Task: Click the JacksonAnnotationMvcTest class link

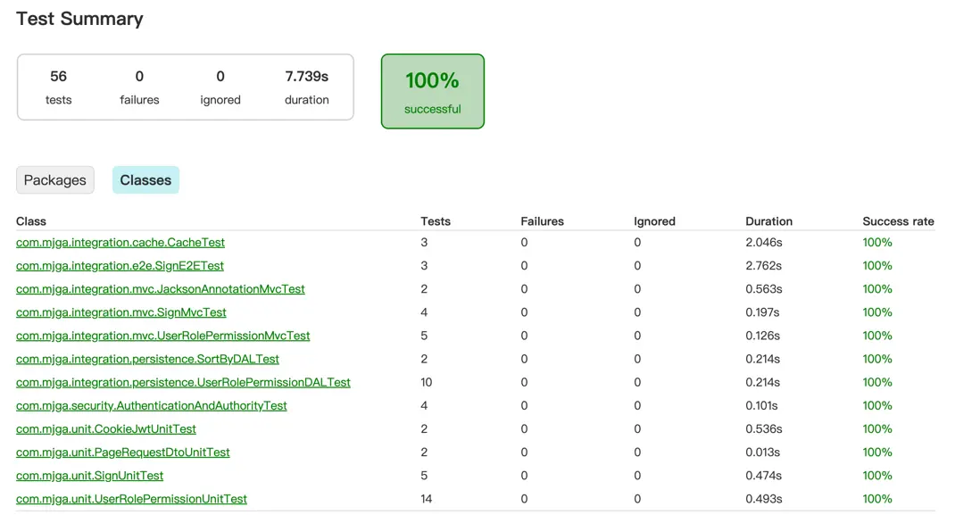Action: pos(161,289)
